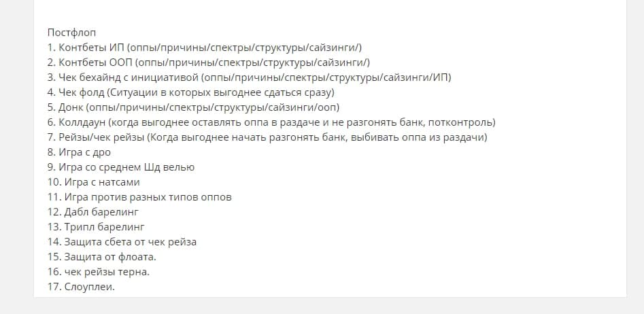Click item 15 Защита от флоата

[102, 257]
